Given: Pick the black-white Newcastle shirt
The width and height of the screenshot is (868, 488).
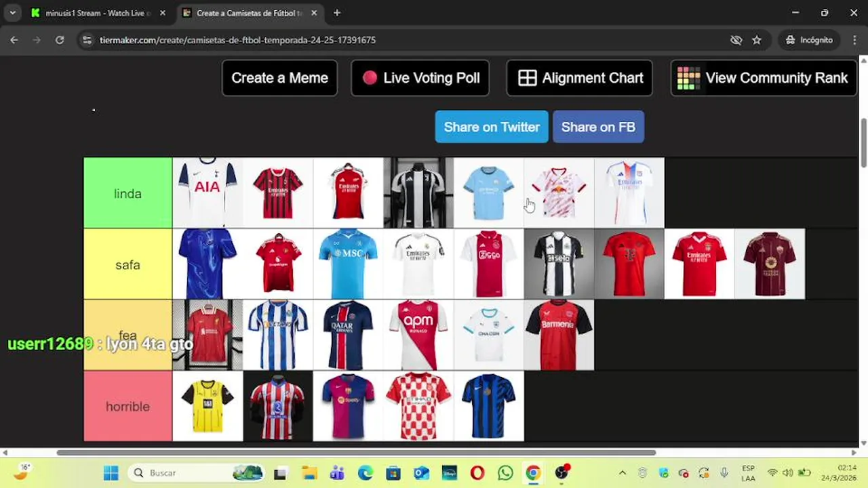Looking at the screenshot, I should (559, 264).
